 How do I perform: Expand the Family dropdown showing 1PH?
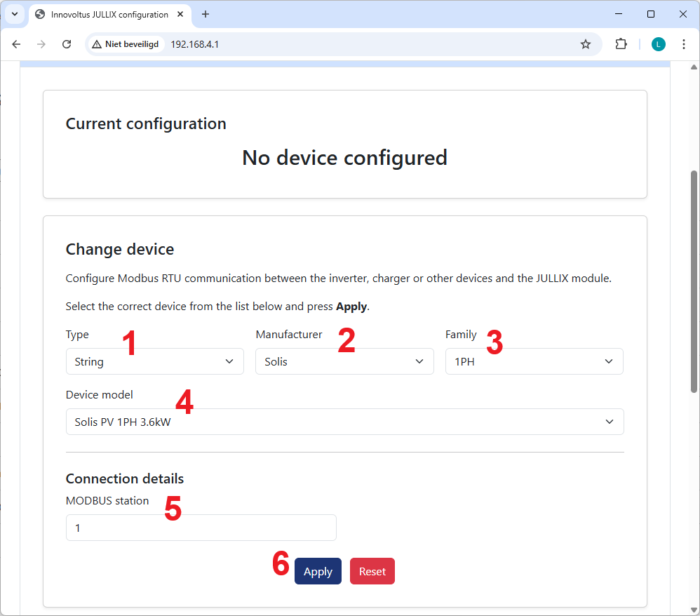(534, 362)
